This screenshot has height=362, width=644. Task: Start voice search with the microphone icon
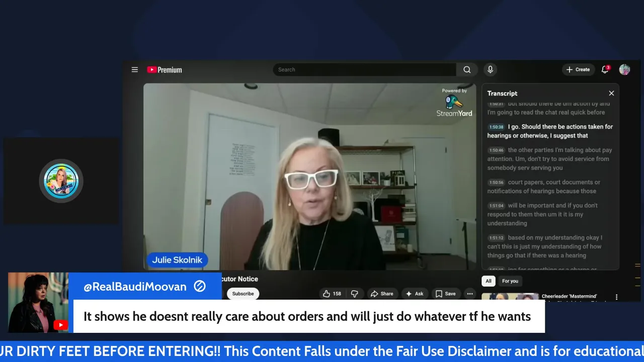click(490, 70)
